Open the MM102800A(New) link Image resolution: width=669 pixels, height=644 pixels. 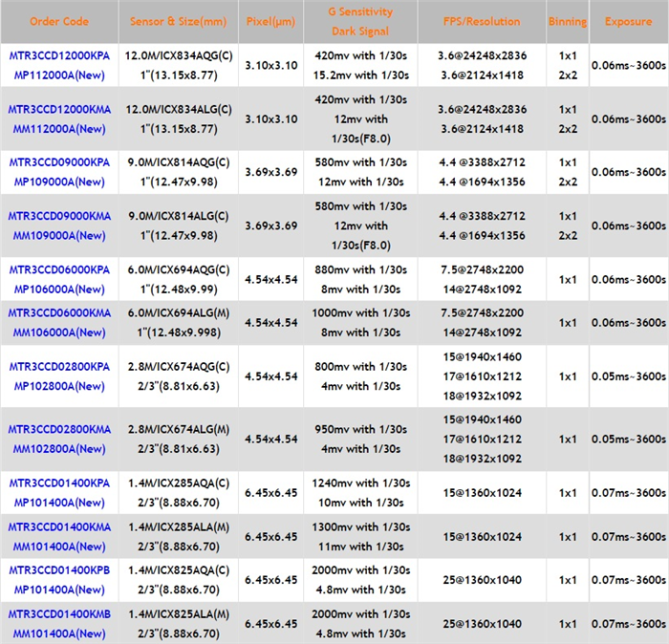[59, 449]
